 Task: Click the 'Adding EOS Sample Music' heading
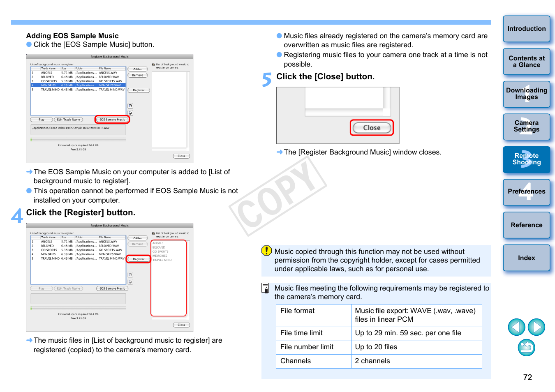coord(72,36)
